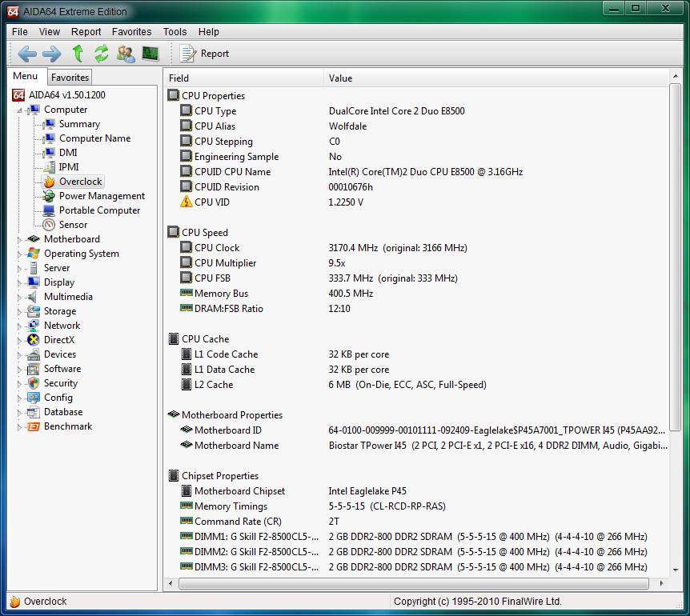The width and height of the screenshot is (690, 616).
Task: Click the Sensor gauge icon
Action: pos(49,225)
